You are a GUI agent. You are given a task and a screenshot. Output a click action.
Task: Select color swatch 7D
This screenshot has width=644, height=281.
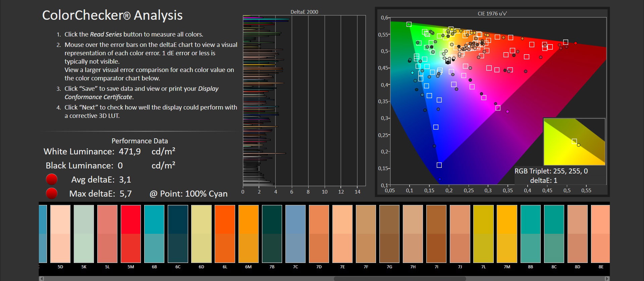[319, 234]
